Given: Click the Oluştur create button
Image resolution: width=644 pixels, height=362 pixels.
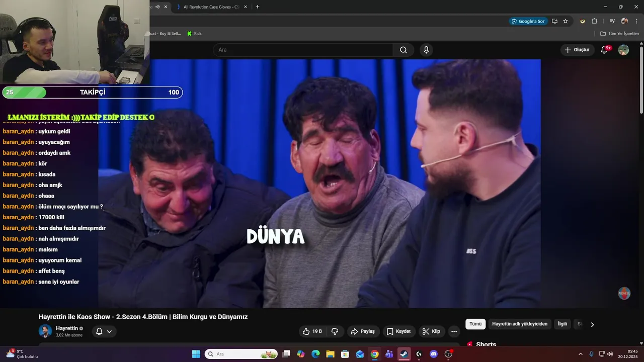Looking at the screenshot, I should [577, 50].
